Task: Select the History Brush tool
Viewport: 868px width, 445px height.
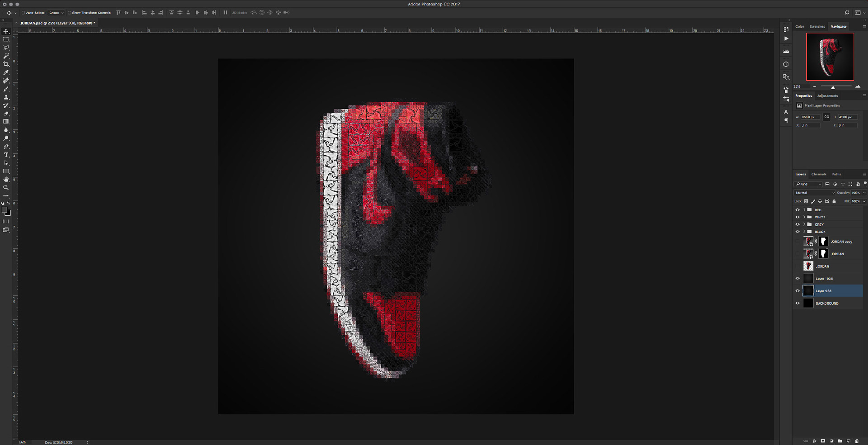Action: pyautogui.click(x=6, y=105)
